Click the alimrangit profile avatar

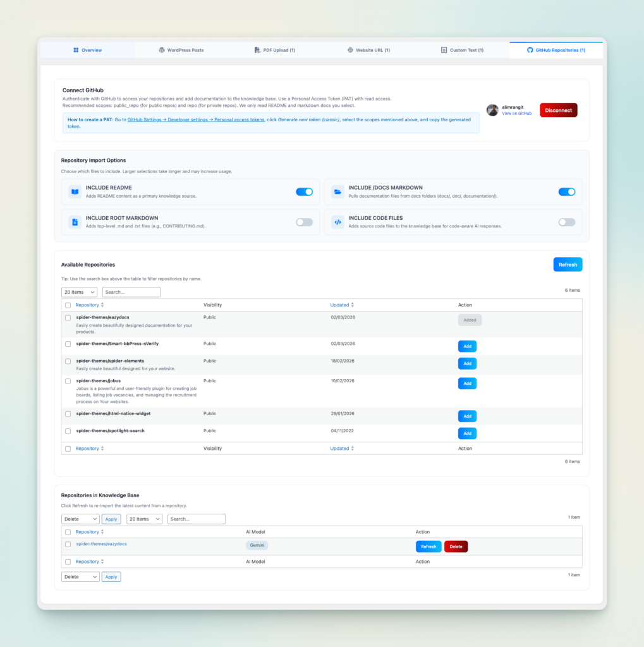[x=492, y=110]
